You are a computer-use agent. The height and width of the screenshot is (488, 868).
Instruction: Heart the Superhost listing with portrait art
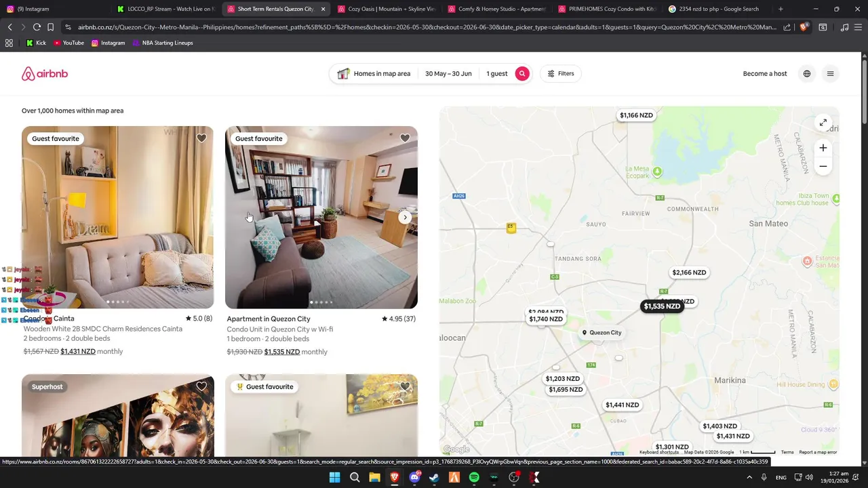tap(201, 386)
